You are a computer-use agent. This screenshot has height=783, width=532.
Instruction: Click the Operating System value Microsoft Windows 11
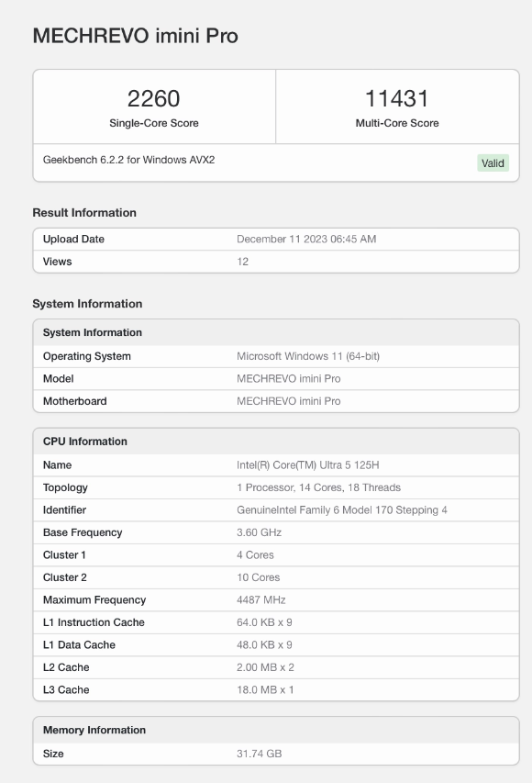pos(308,356)
